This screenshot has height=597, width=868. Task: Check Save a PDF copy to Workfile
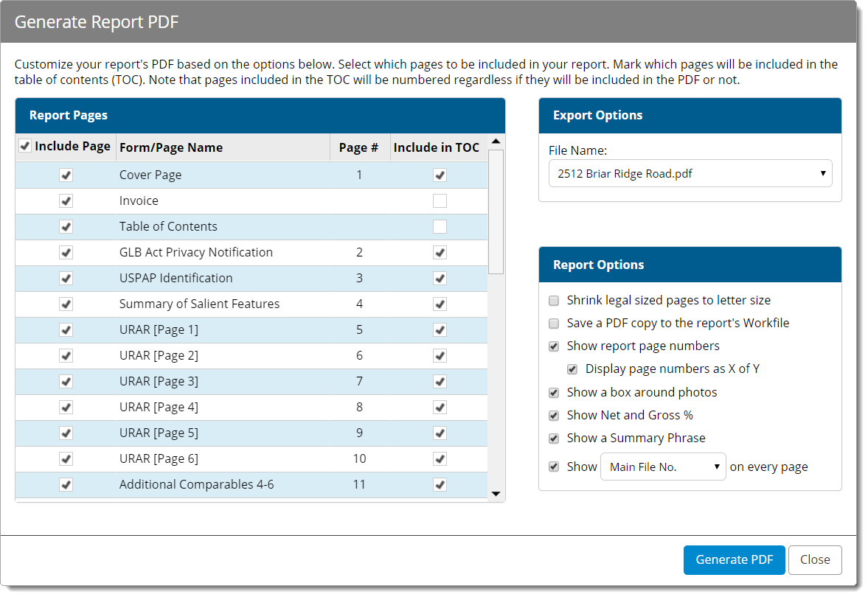554,324
